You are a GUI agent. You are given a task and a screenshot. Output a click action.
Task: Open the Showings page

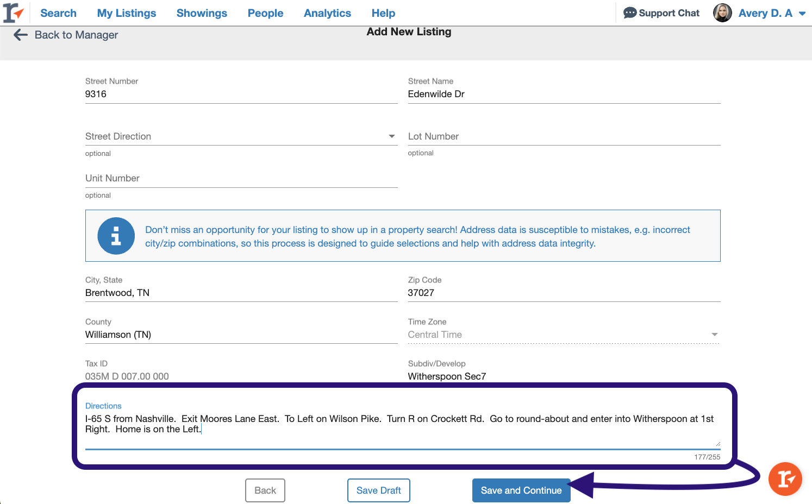[202, 12]
